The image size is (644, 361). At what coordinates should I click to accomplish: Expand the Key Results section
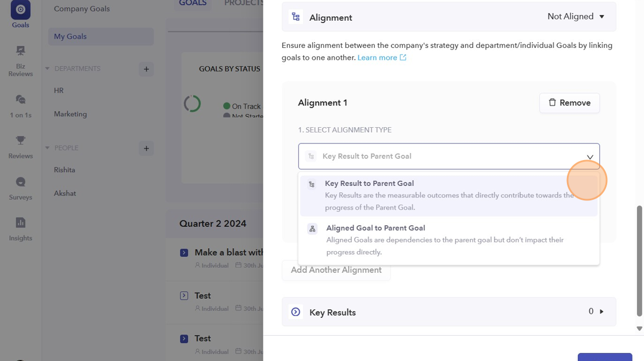coord(601,311)
